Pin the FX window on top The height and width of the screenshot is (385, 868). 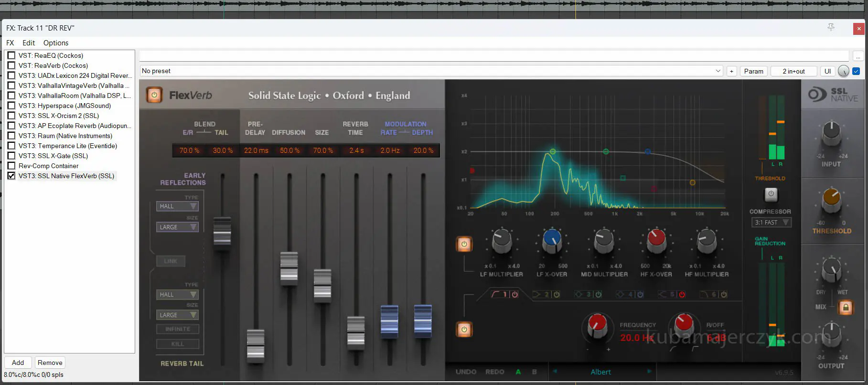pyautogui.click(x=831, y=28)
